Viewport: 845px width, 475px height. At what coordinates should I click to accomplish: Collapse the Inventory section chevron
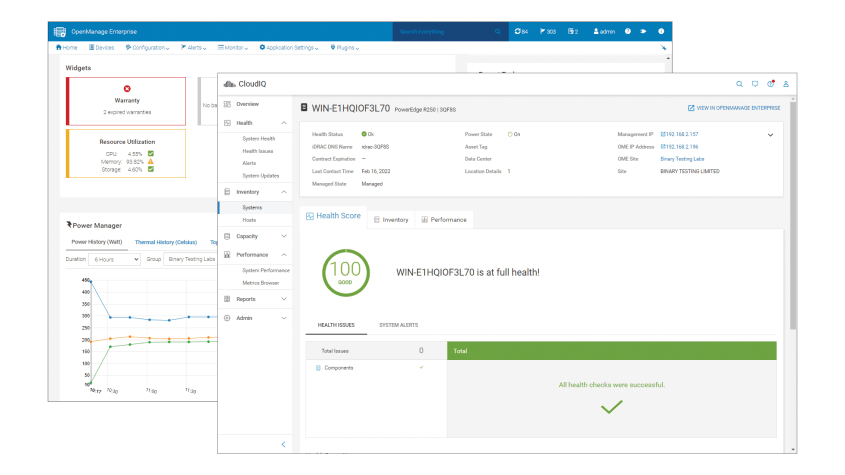(x=284, y=192)
